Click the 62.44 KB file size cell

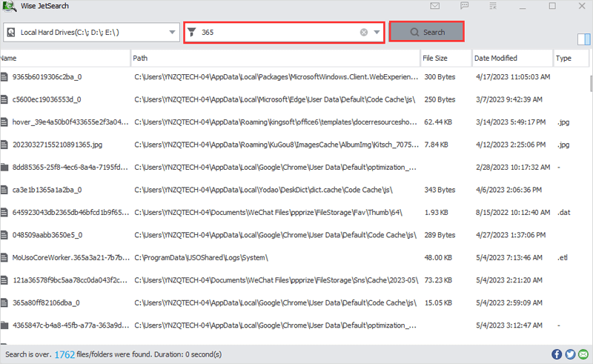coord(438,122)
